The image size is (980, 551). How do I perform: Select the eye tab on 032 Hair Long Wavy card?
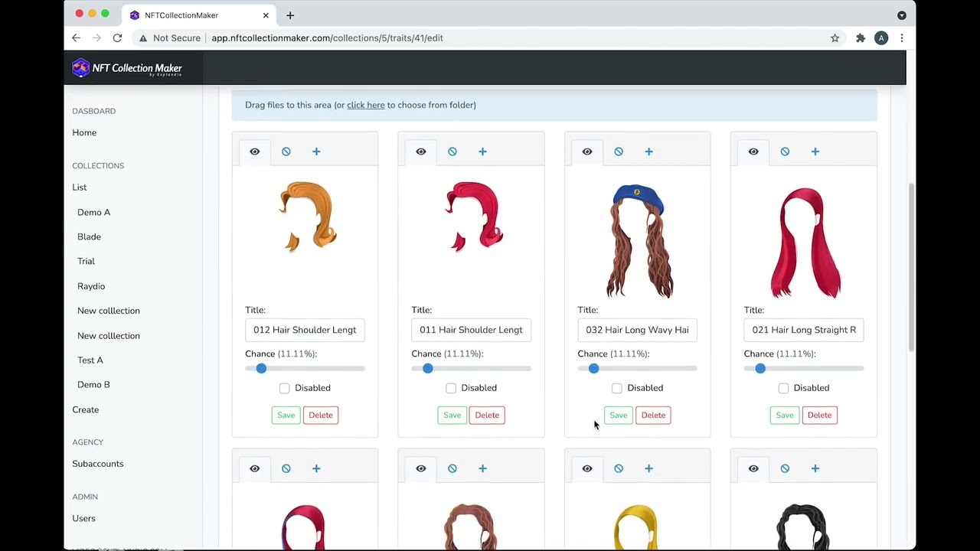(587, 152)
